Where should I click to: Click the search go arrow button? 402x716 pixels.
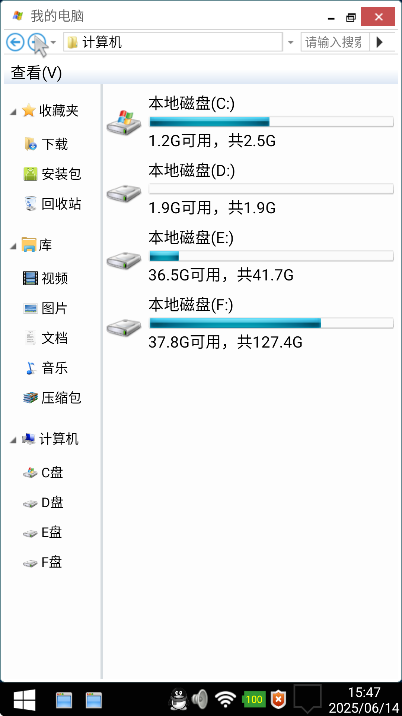[x=380, y=42]
